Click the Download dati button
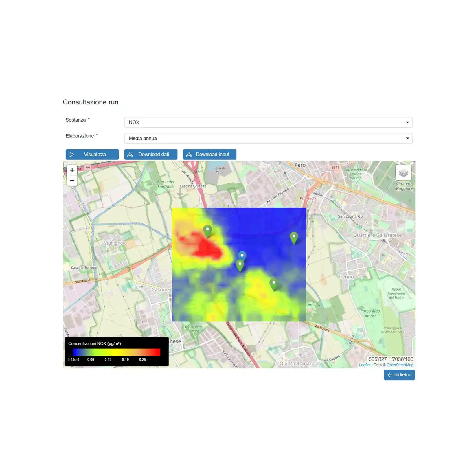 (151, 155)
